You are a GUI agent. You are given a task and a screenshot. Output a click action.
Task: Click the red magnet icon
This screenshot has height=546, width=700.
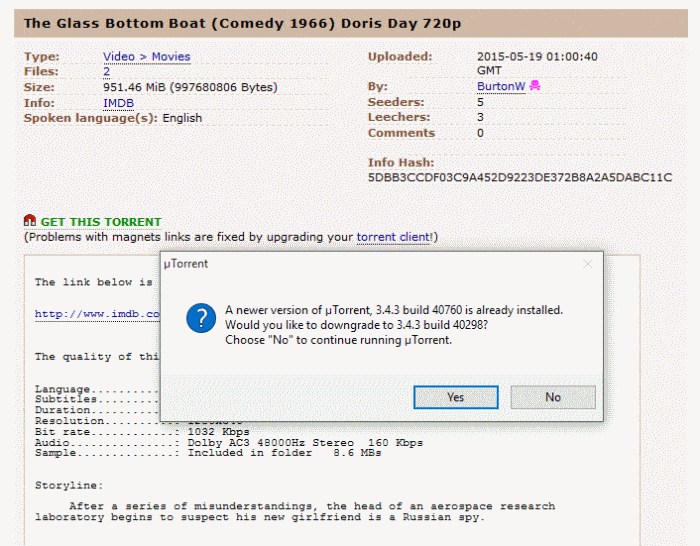(30, 220)
